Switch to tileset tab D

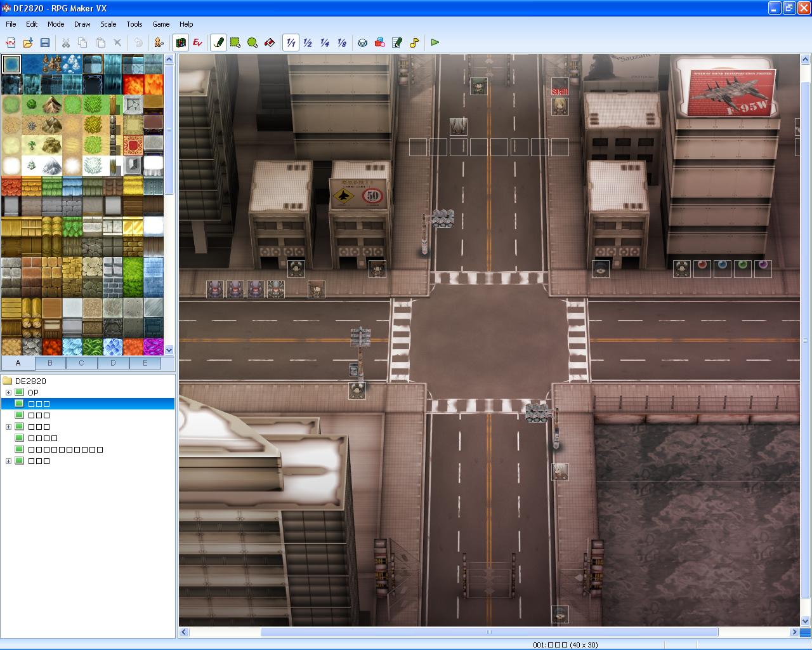click(113, 363)
